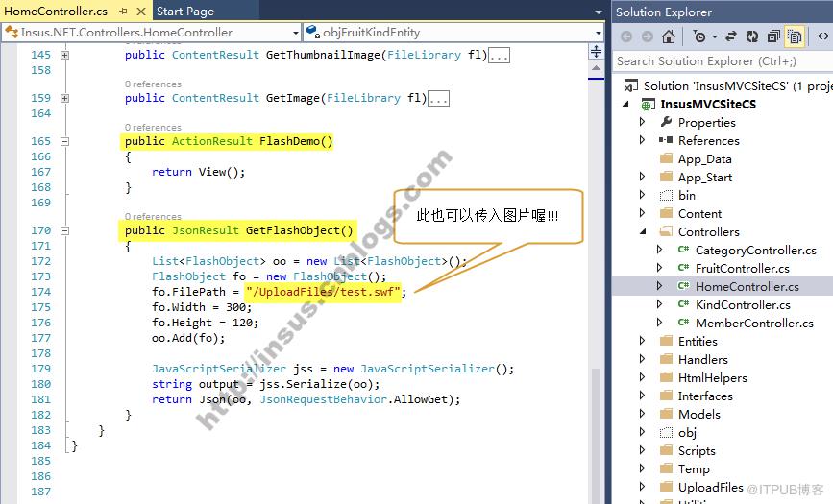This screenshot has height=504, width=833.
Task: Click the editor scrollbar up arrow
Action: (596, 68)
